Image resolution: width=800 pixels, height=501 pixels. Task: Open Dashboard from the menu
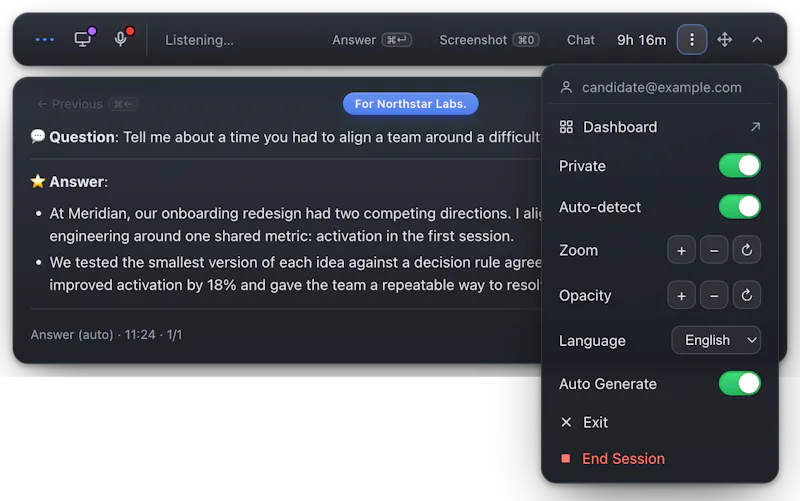[660, 127]
